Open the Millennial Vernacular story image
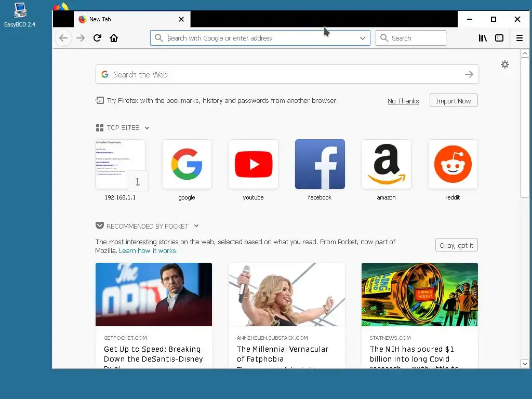Viewport: 532px width, 399px height. coord(287,295)
